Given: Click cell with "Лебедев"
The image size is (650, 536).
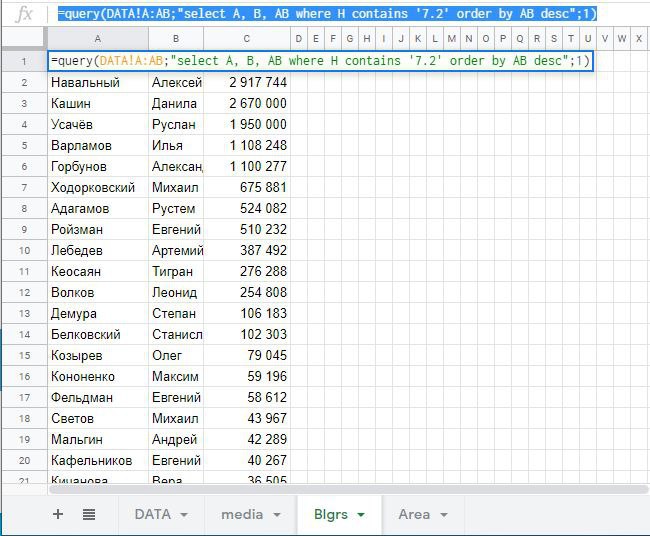Looking at the screenshot, I should (x=98, y=250).
